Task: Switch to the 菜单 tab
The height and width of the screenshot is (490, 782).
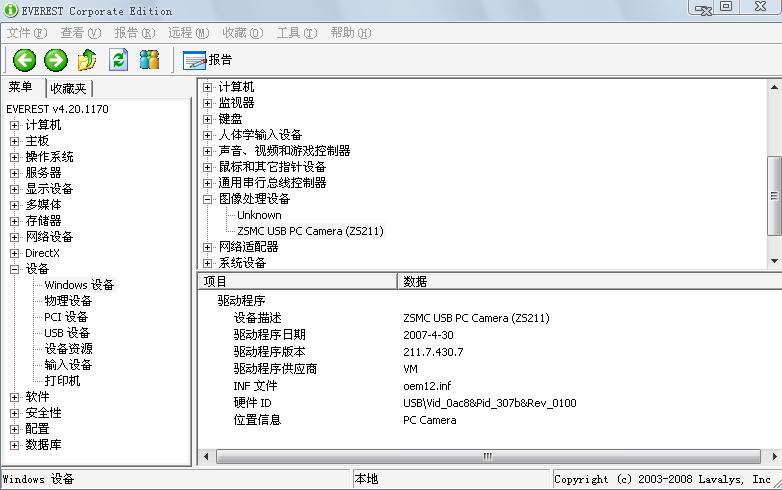Action: (20, 87)
